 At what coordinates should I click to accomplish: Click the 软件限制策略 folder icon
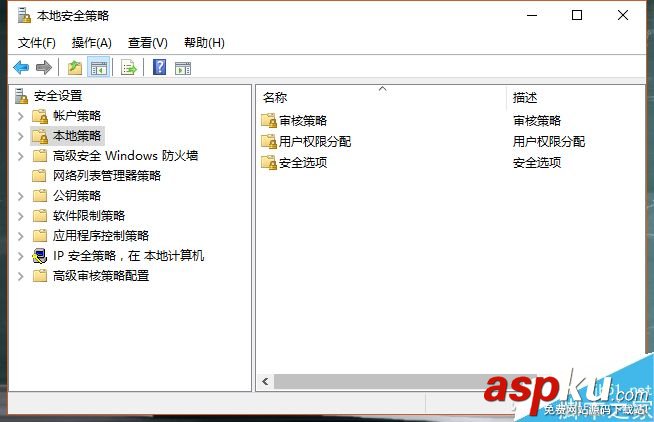click(x=40, y=216)
